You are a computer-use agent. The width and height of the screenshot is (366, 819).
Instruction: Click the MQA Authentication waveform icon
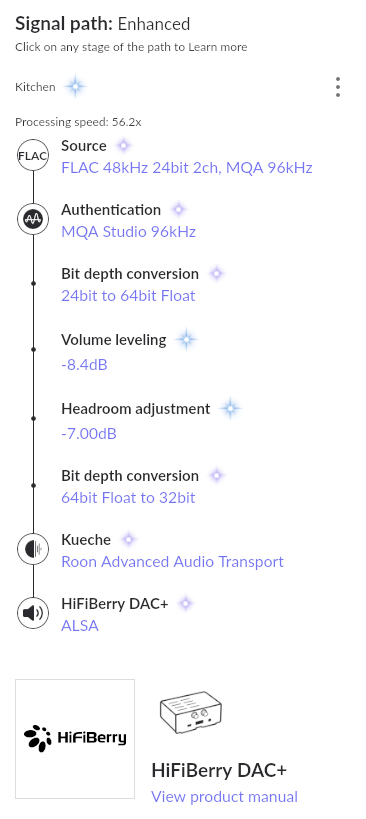(x=33, y=219)
